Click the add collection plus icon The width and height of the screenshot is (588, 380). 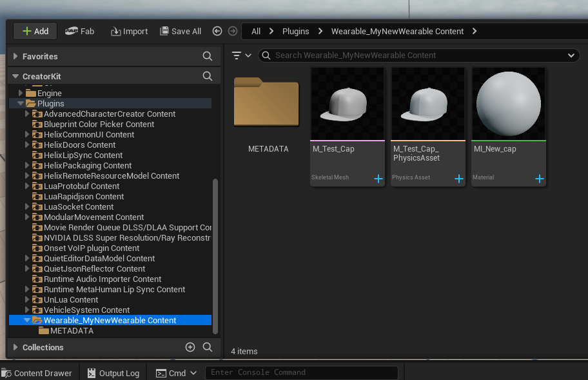pyautogui.click(x=190, y=347)
